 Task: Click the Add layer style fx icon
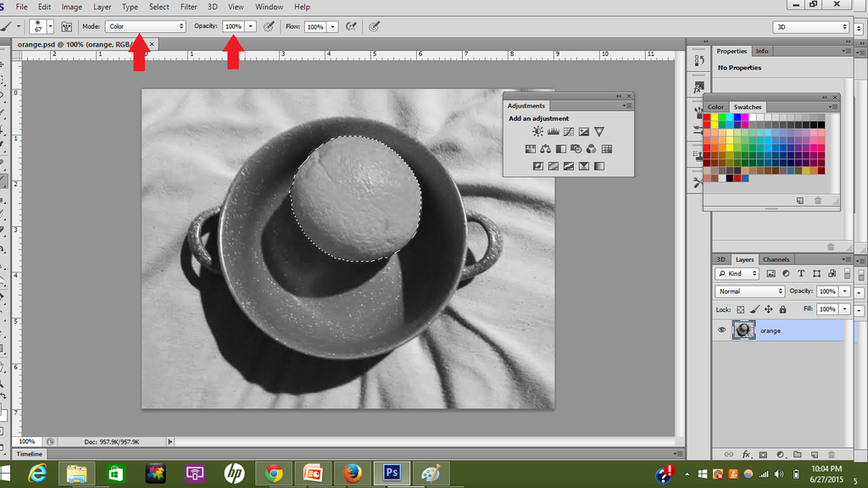click(747, 455)
